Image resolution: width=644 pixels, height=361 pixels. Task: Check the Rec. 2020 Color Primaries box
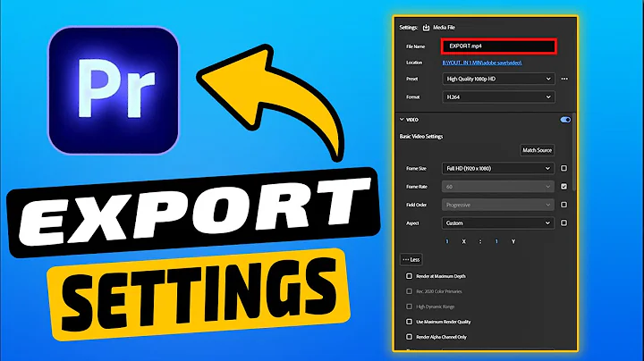pos(409,291)
